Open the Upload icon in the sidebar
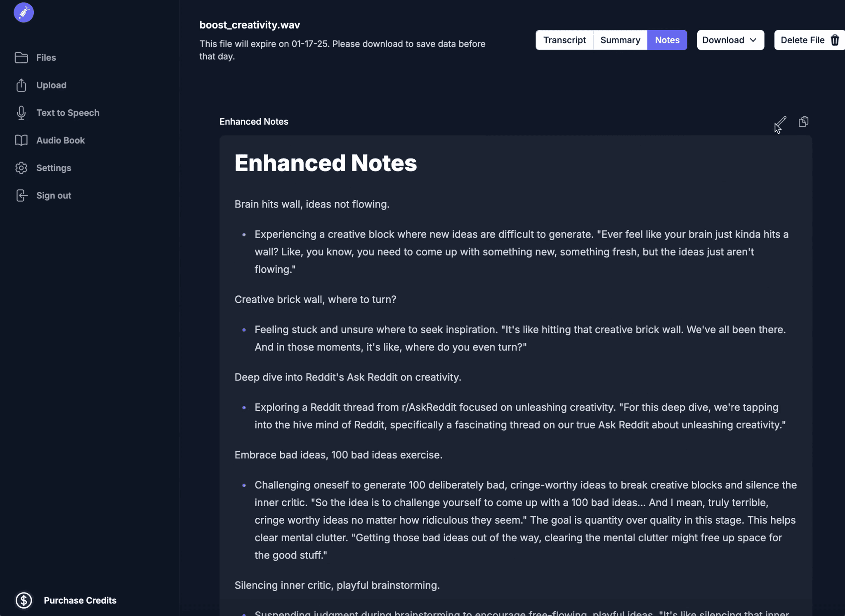845x616 pixels. pos(21,85)
